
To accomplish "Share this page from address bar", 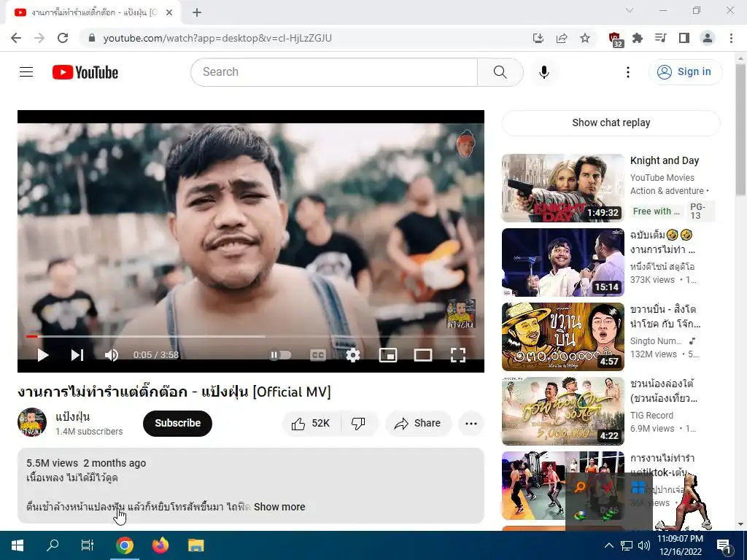I will click(562, 38).
